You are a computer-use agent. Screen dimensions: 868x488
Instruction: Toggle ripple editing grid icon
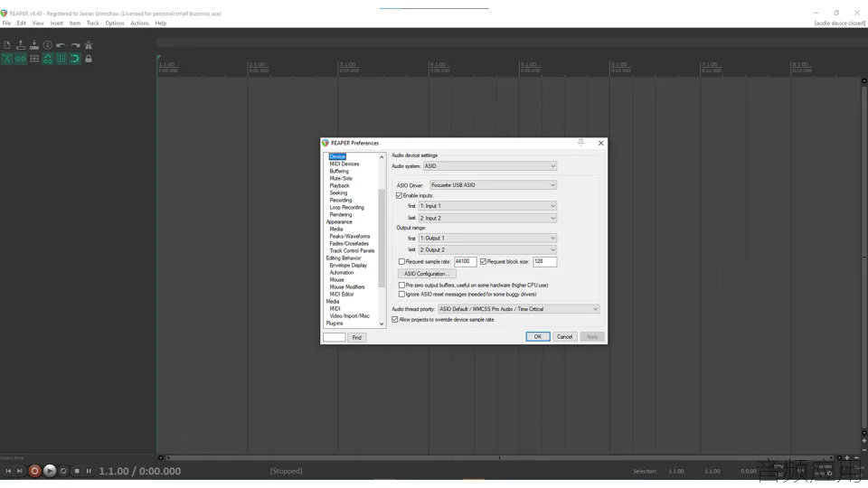coord(34,59)
